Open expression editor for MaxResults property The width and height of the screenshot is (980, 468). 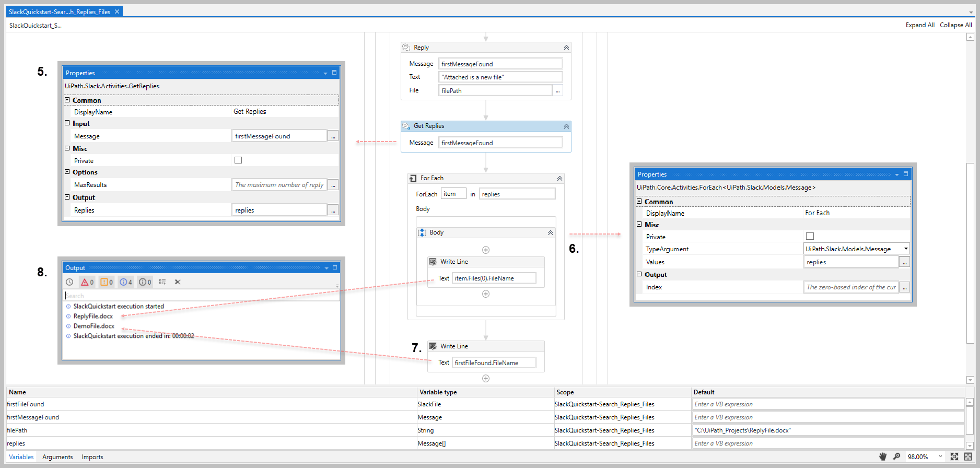333,185
